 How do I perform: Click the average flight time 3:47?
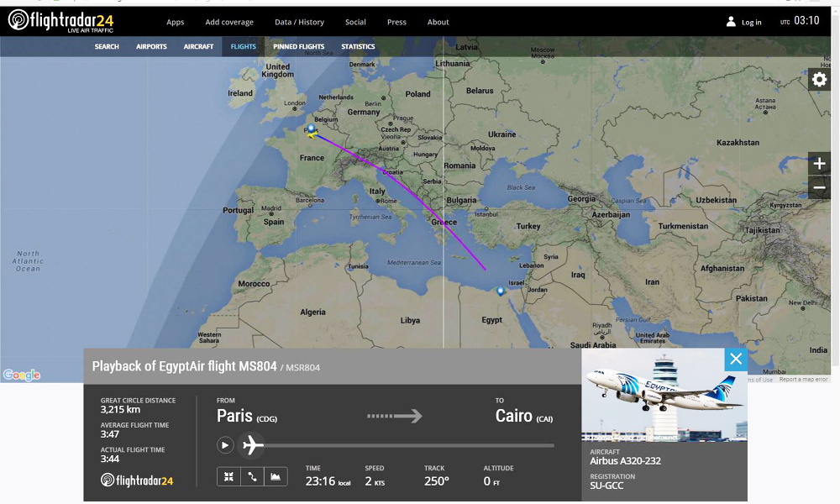(110, 434)
